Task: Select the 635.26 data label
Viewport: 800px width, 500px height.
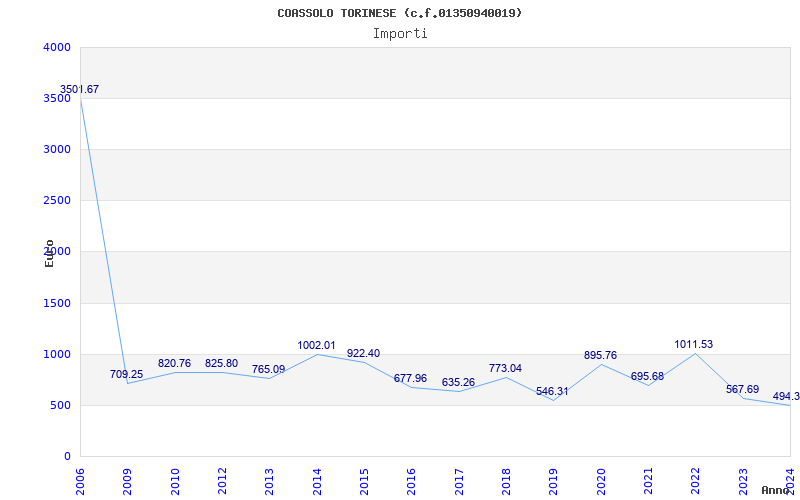Action: (x=458, y=383)
